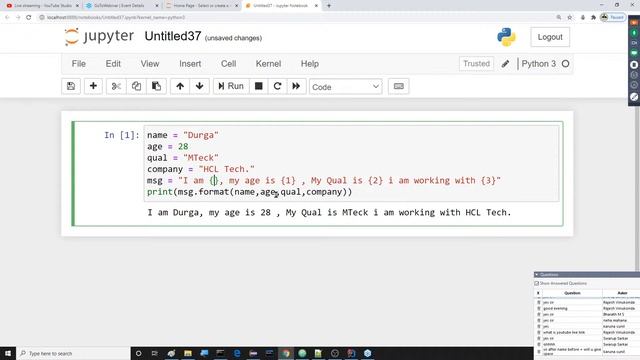
Task: Click the Python logo icon
Action: coord(506,37)
